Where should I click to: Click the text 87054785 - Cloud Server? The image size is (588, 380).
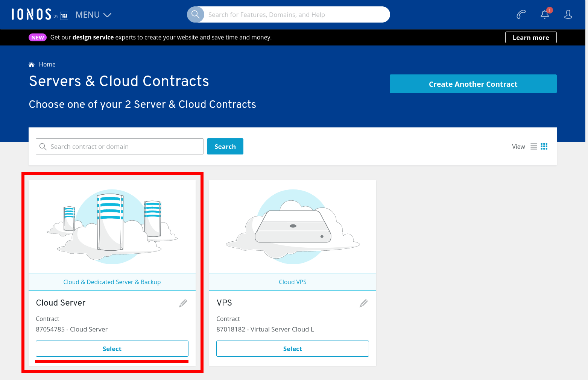point(72,329)
